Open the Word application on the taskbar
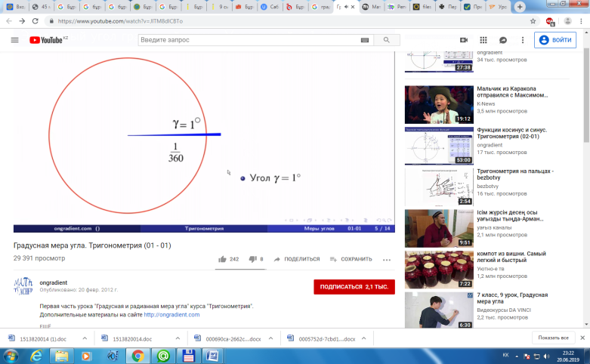Image resolution: width=590 pixels, height=364 pixels. click(x=212, y=356)
